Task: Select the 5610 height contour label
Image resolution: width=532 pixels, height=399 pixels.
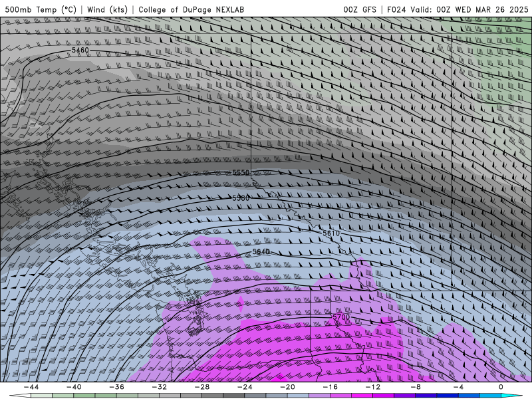Action: click(x=331, y=233)
